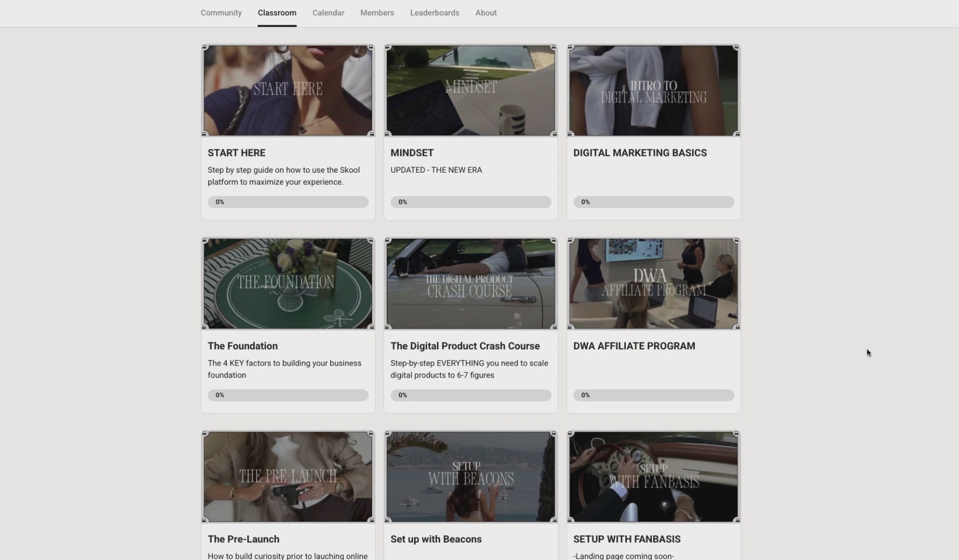Open the Crash Course car thumbnail image
This screenshot has height=560, width=959.
470,284
